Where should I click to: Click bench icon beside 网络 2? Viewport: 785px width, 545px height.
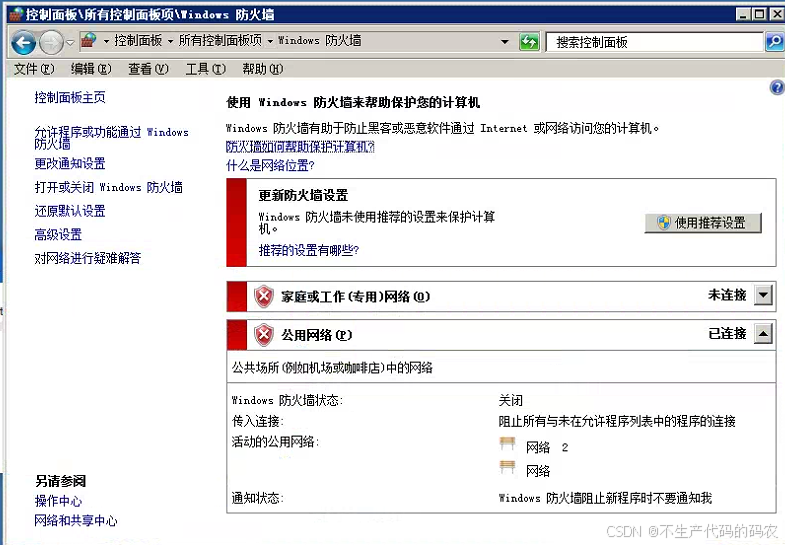pos(507,444)
